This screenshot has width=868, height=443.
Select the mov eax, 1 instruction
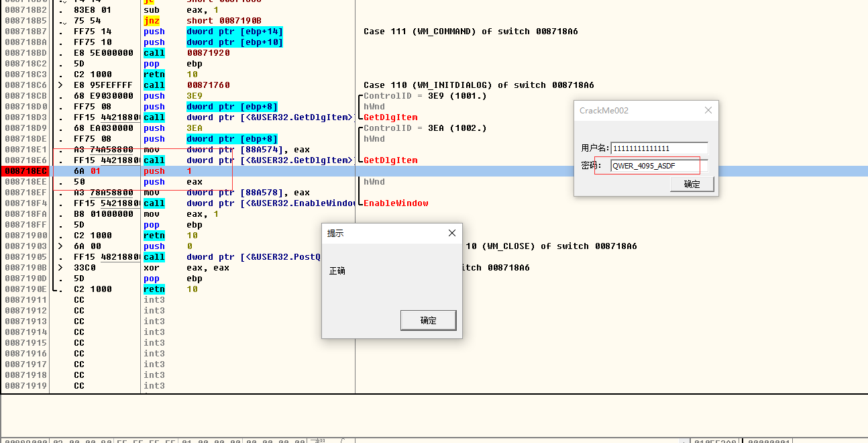point(181,214)
